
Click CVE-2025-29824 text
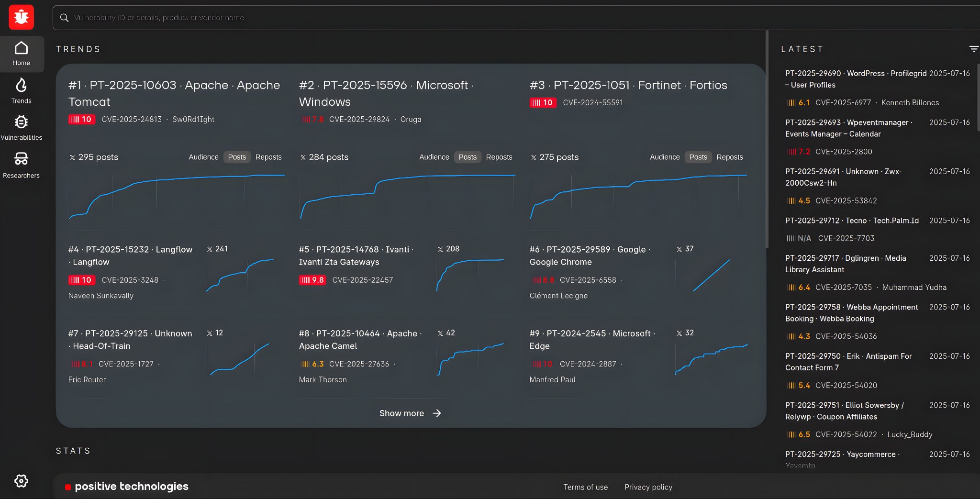point(359,120)
